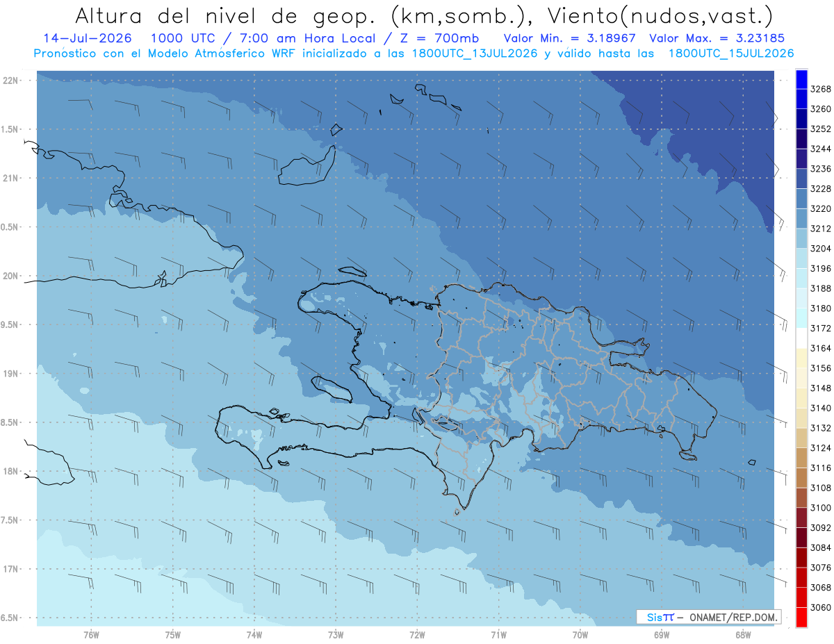The width and height of the screenshot is (834, 644).
Task: Click legend value 3108
Action: pos(820,488)
